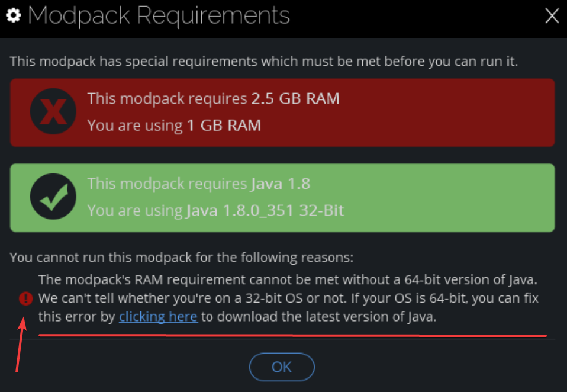Dismiss the dialog with the OK button

point(282,367)
